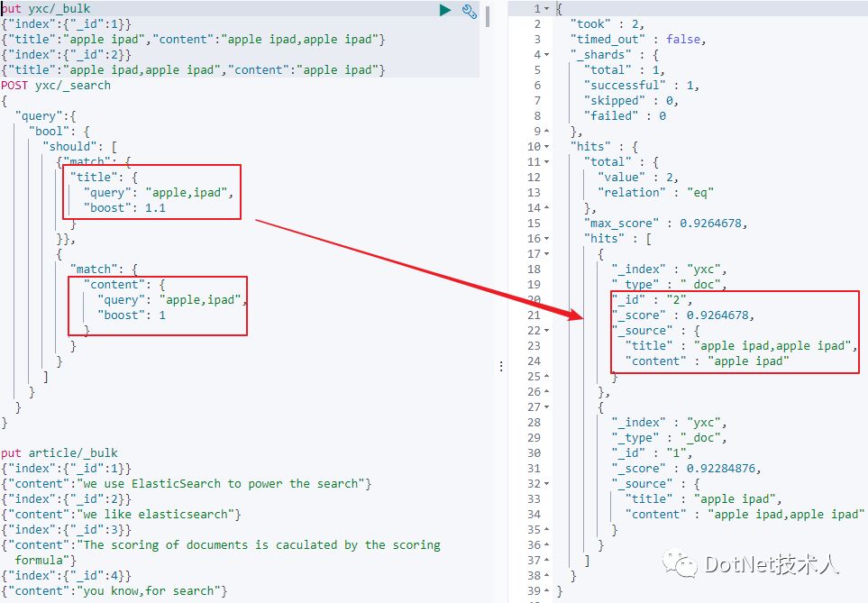Image resolution: width=868 pixels, height=603 pixels.
Task: Click the fold marker at response line 37
Action: pyautogui.click(x=547, y=561)
